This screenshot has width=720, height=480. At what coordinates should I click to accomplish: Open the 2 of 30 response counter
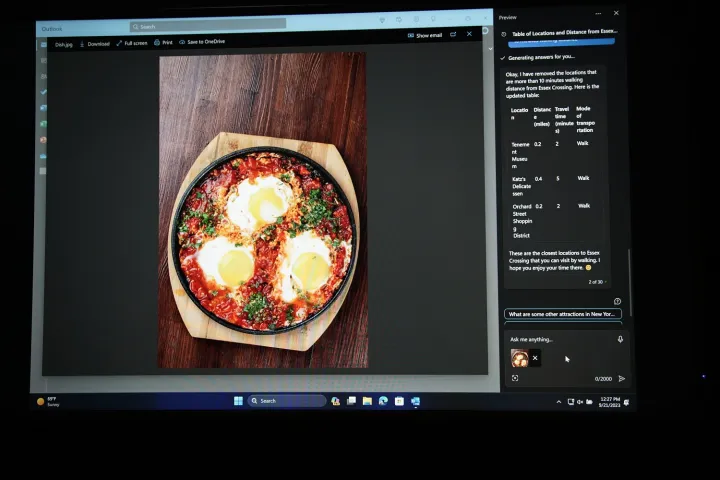point(596,282)
